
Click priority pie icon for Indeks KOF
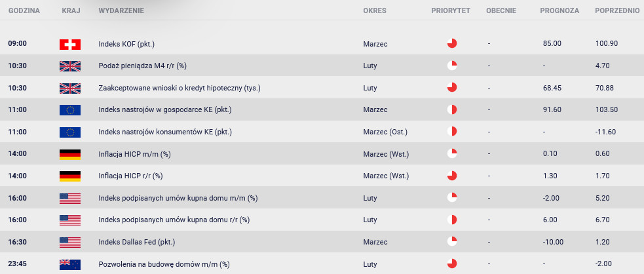[x=452, y=43]
